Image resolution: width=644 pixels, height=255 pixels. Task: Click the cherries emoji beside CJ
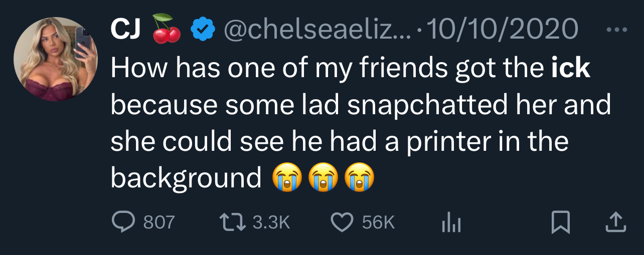(166, 29)
